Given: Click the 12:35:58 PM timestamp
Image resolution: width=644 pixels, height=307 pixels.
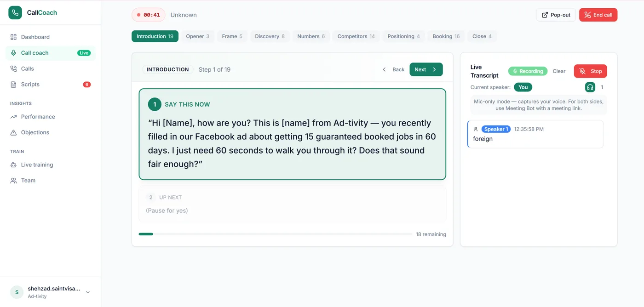Looking at the screenshot, I should coord(529,129).
